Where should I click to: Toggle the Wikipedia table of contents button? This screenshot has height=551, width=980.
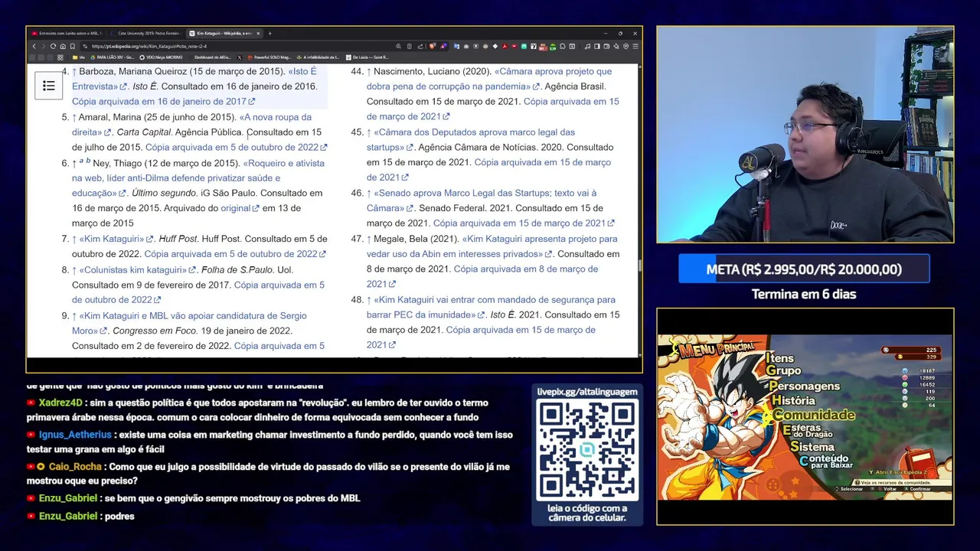[x=48, y=86]
